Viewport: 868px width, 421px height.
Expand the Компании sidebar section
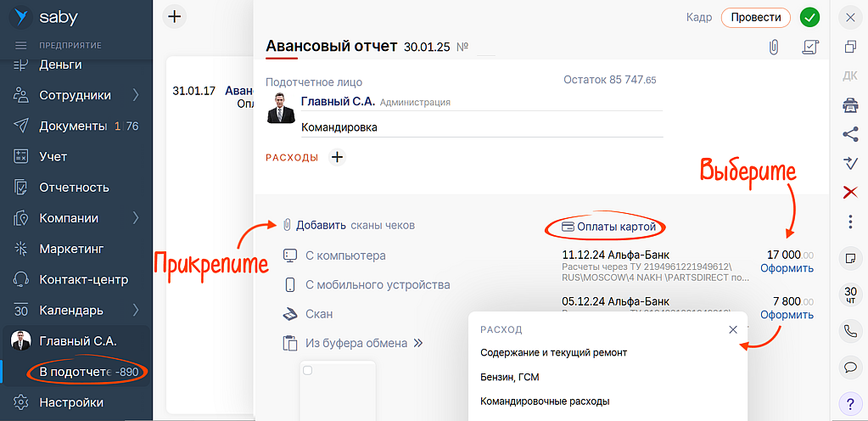pos(136,218)
